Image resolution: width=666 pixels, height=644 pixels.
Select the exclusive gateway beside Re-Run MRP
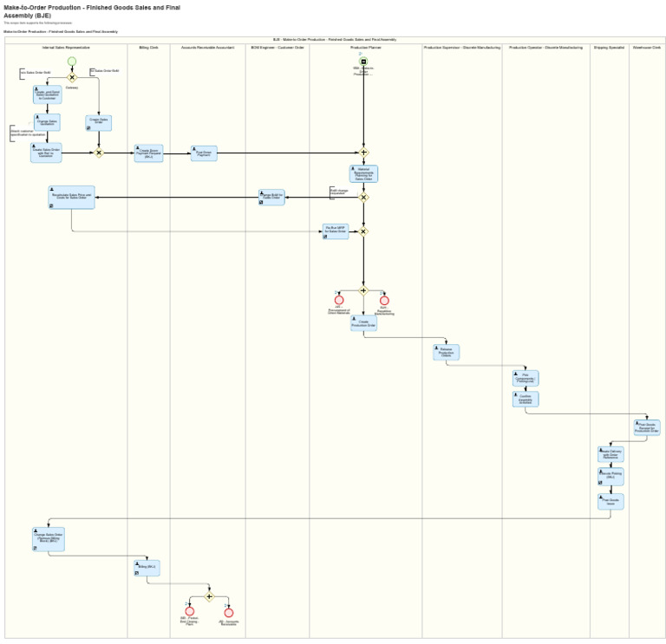(363, 231)
